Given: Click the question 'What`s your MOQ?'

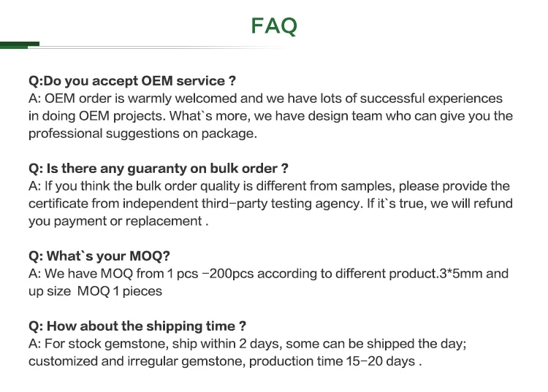Looking at the screenshot, I should pyautogui.click(x=99, y=256).
